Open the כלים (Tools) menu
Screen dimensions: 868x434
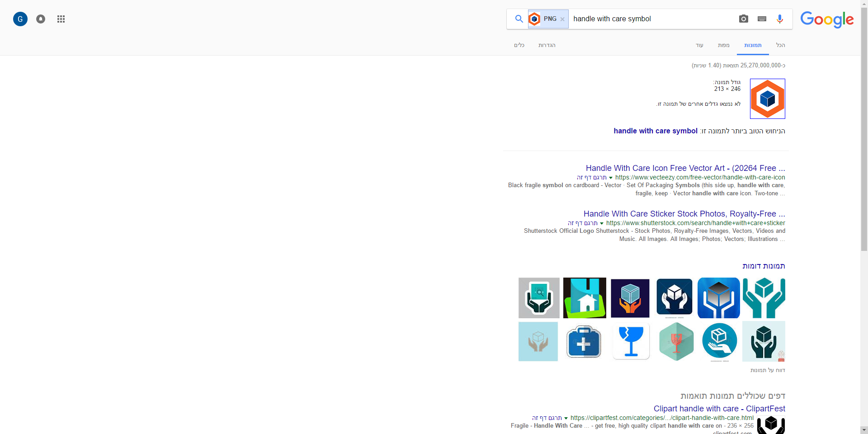(x=519, y=45)
